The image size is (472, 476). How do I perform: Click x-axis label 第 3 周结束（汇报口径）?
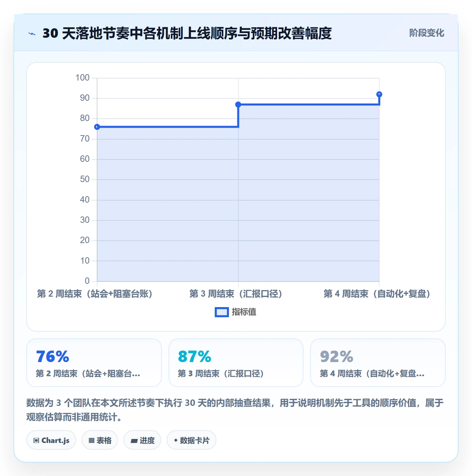[236, 294]
